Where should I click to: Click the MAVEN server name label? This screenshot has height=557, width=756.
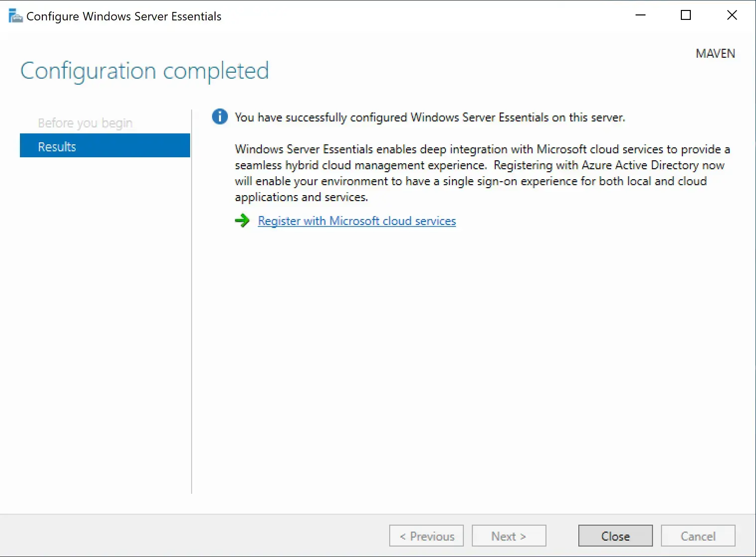[715, 53]
